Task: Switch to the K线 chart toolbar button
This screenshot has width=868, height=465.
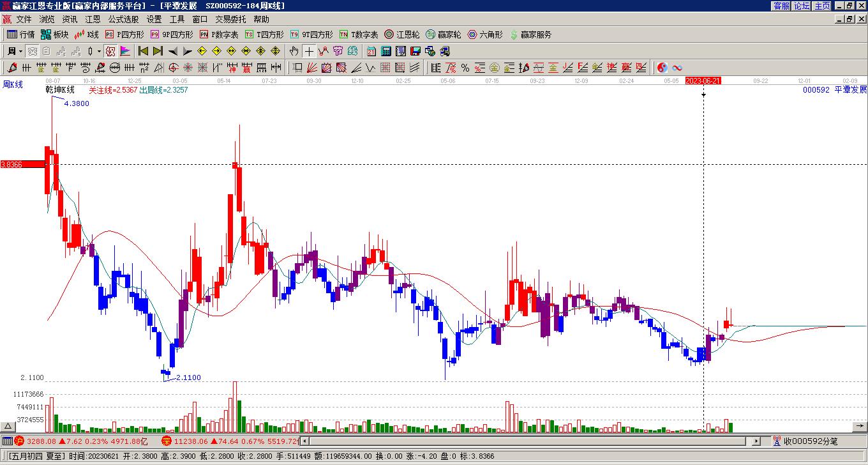Action: [x=87, y=34]
